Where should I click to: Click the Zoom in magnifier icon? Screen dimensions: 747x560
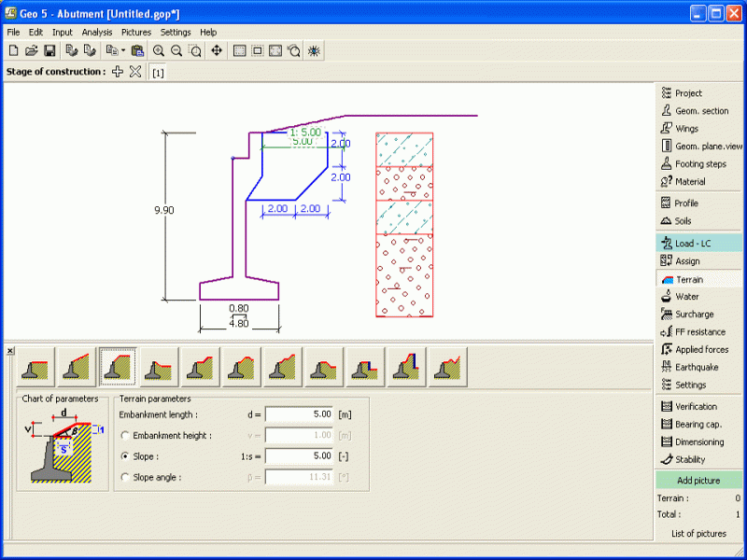159,50
